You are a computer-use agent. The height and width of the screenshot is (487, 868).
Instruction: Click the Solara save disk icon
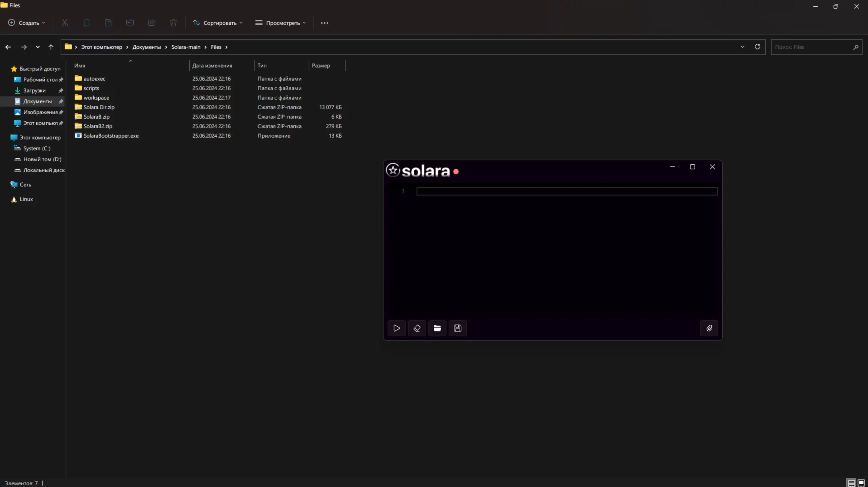(x=457, y=328)
